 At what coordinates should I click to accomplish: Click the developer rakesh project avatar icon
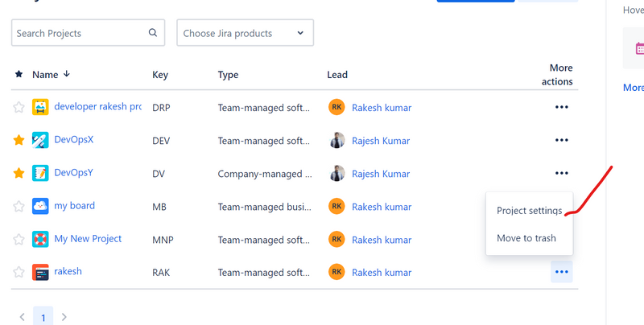pos(40,107)
